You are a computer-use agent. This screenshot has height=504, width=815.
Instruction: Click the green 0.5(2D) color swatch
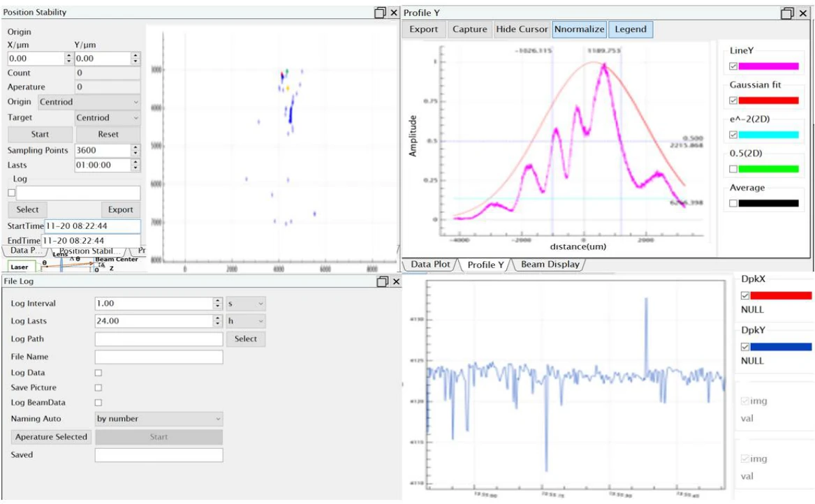tap(768, 169)
